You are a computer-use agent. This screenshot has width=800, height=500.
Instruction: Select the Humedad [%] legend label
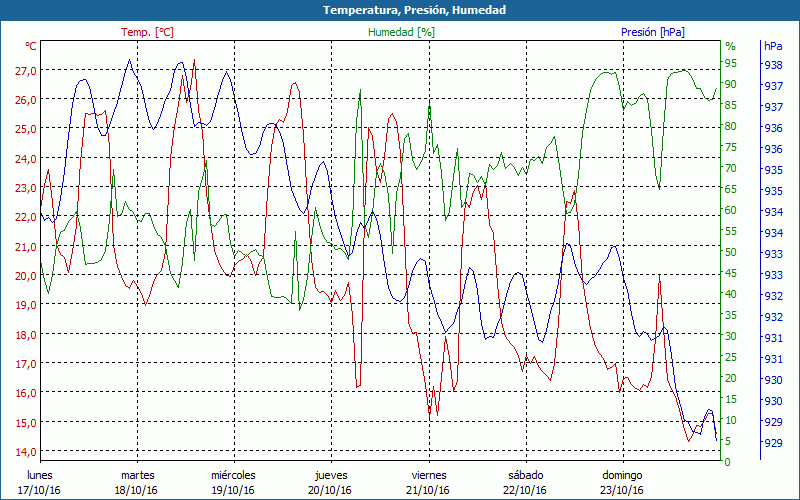coord(401,32)
